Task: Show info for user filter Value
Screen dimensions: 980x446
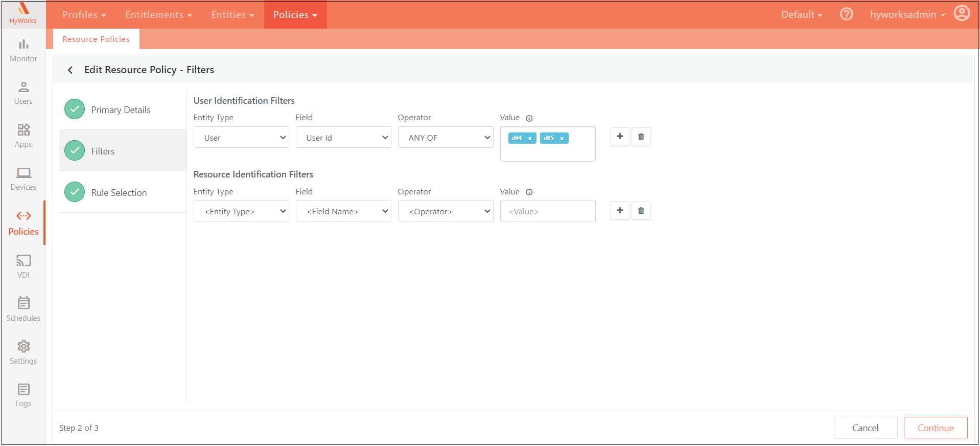Action: click(x=529, y=118)
